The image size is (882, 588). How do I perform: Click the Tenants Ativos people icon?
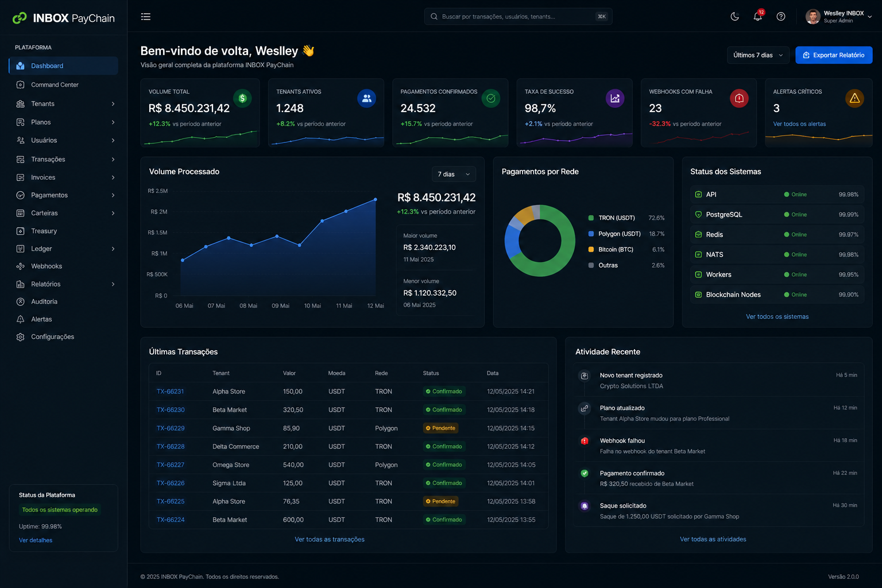366,98
